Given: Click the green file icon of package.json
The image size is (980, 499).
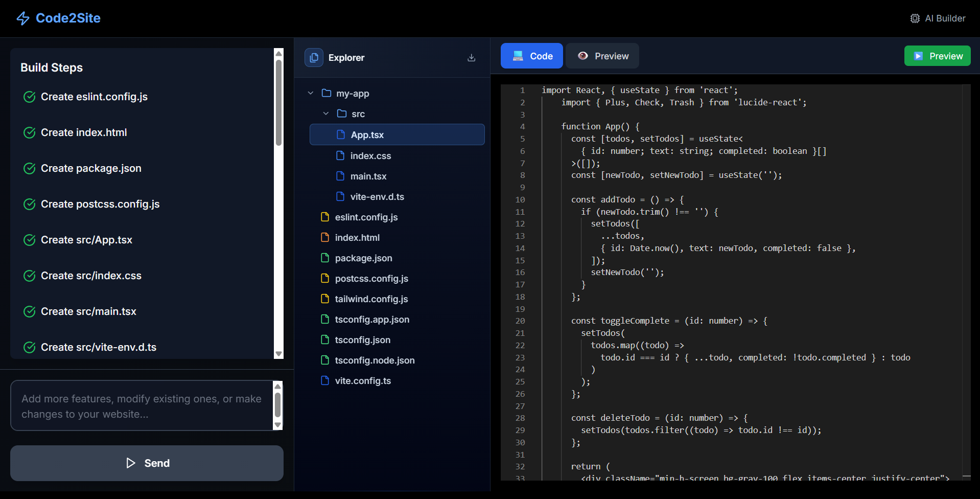Looking at the screenshot, I should click(325, 258).
